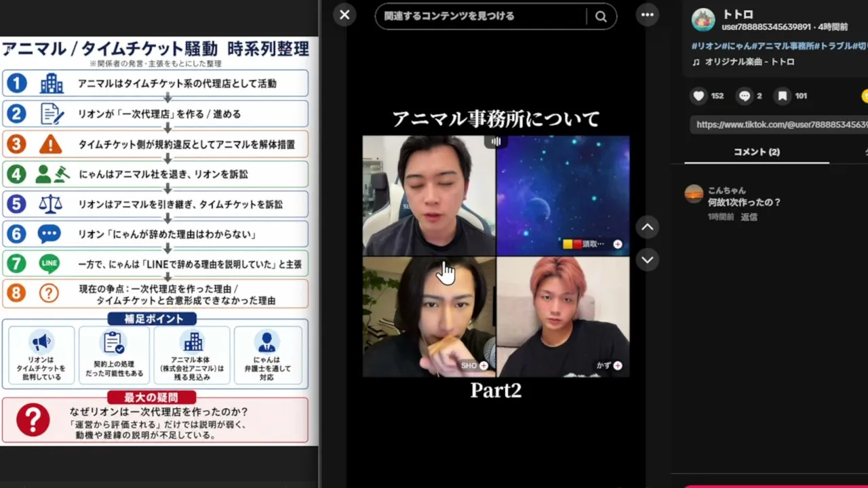Image resolution: width=868 pixels, height=488 pixels.
Task: Click the plus icon beside かず
Action: 618,365
